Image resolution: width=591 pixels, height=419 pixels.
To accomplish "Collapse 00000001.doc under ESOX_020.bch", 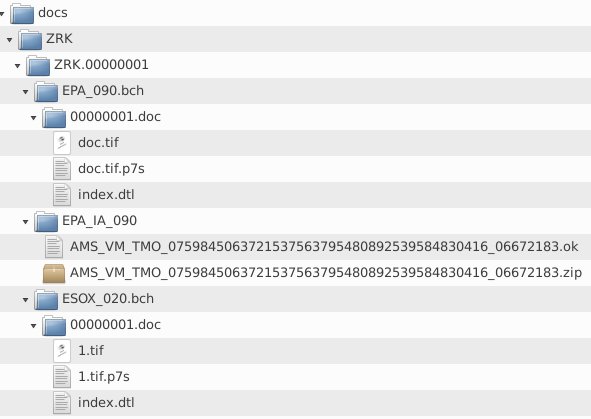I will (x=33, y=326).
